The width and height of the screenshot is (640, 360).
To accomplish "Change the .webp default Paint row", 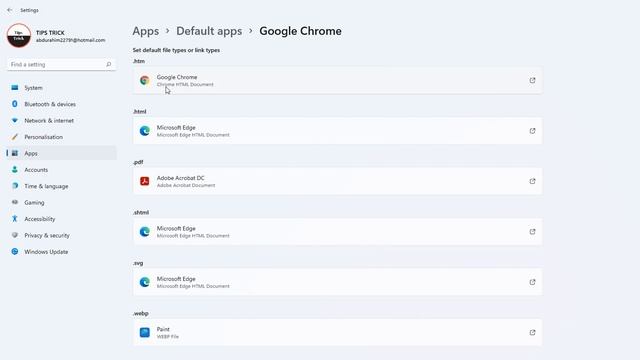I will (x=338, y=333).
